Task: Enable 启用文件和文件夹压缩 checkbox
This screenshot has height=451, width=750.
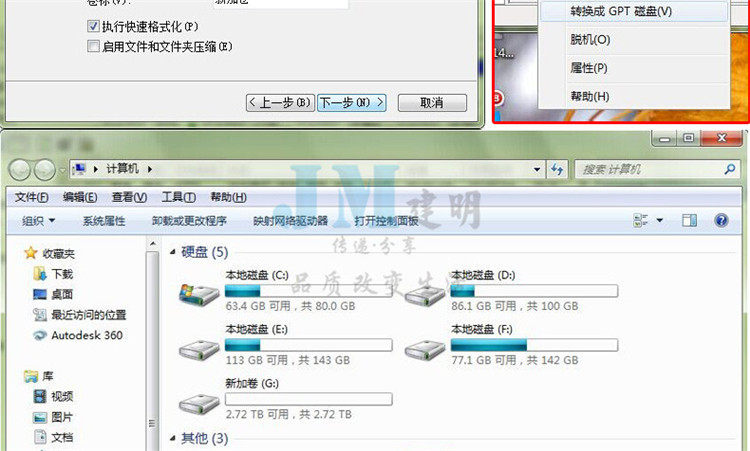Action: pyautogui.click(x=93, y=46)
